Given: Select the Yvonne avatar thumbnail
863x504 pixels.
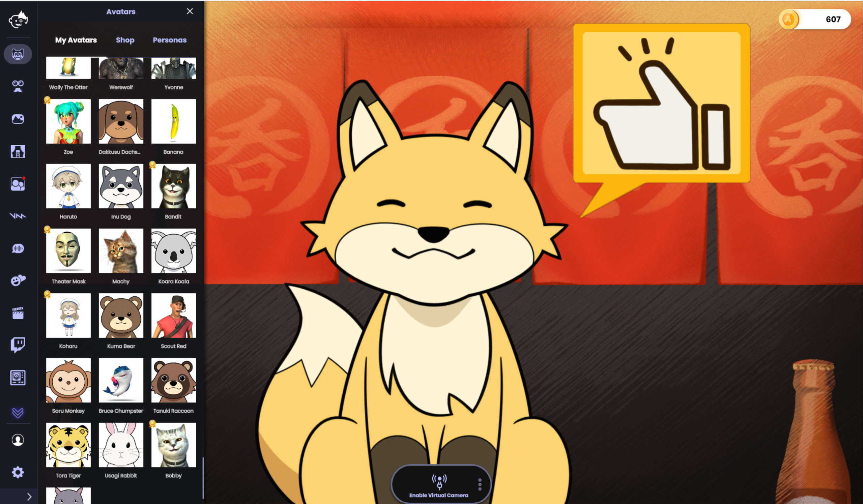Looking at the screenshot, I should point(174,68).
